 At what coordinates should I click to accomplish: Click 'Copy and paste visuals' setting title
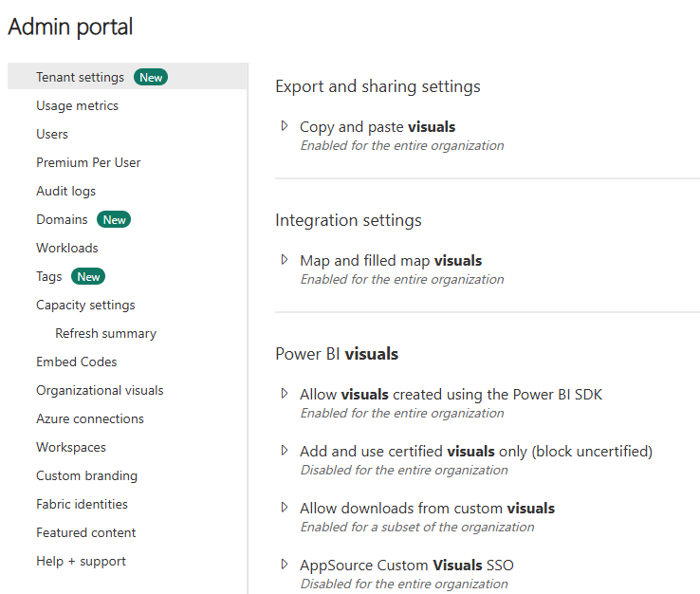378,127
